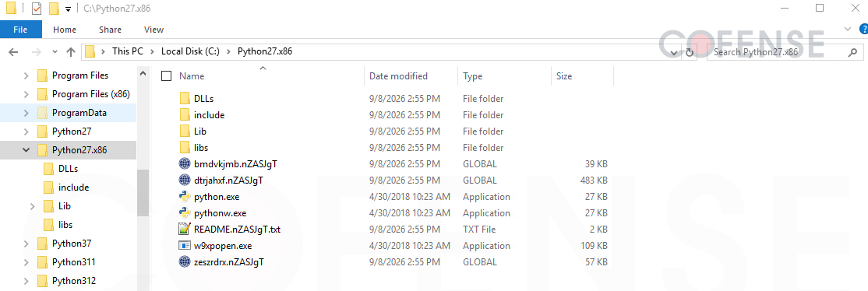Select Python27.x86 in the breadcrumb
Screen dimensions: 868x291
click(x=265, y=51)
